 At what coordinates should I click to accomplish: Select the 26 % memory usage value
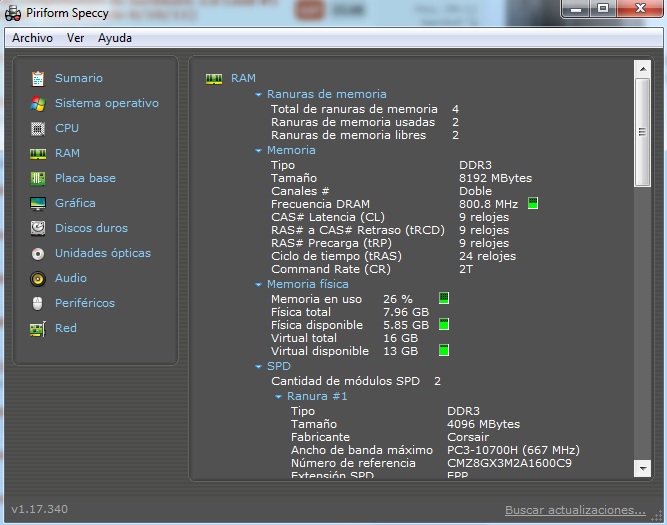pyautogui.click(x=398, y=300)
